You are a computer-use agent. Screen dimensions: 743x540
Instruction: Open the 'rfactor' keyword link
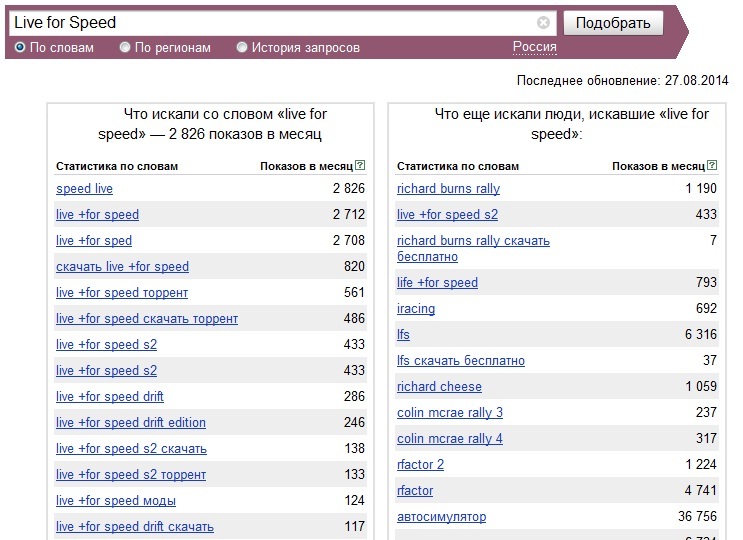point(415,491)
